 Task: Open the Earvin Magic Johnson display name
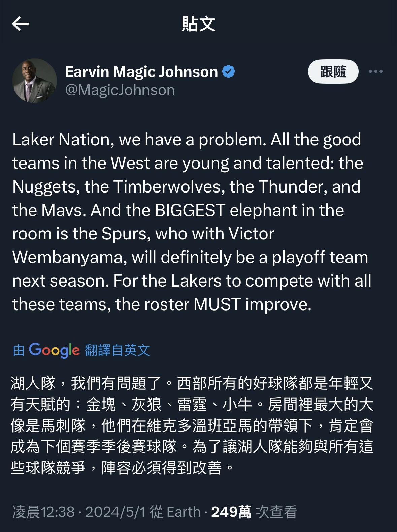[141, 71]
